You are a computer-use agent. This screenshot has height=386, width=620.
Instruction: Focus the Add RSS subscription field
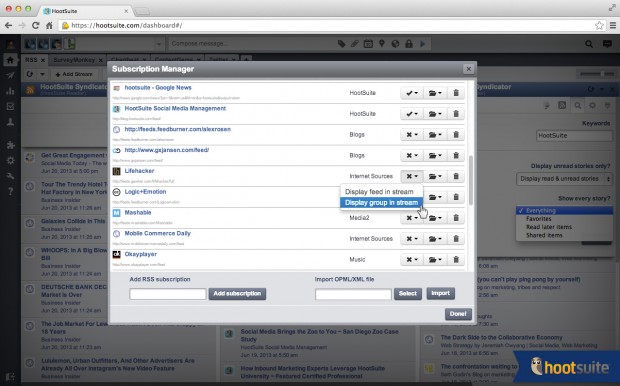tap(168, 294)
